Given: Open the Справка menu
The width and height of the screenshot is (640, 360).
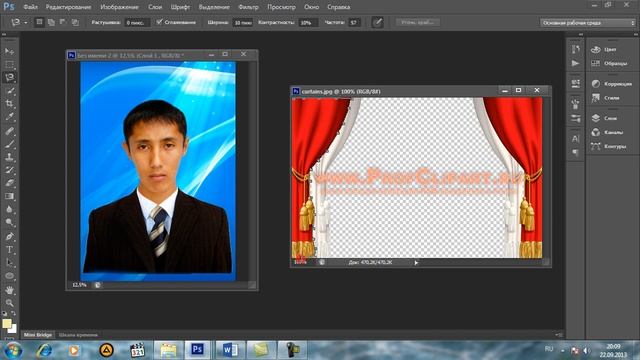Looking at the screenshot, I should (x=338, y=7).
